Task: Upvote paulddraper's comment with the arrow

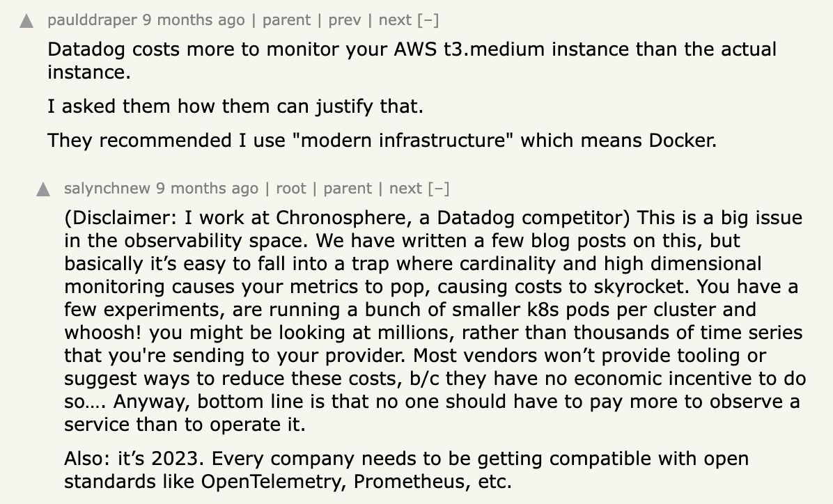Action: pos(27,22)
